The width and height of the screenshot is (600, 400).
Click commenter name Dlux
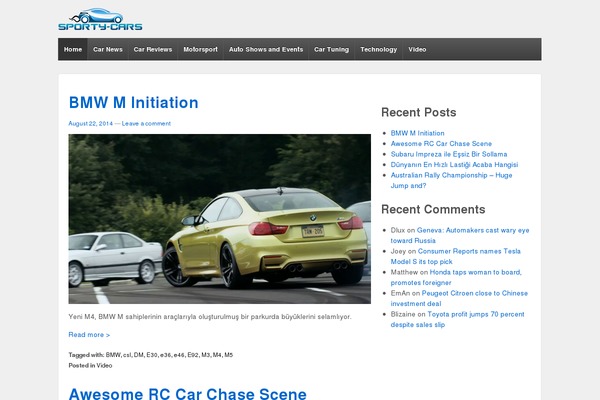click(x=398, y=230)
